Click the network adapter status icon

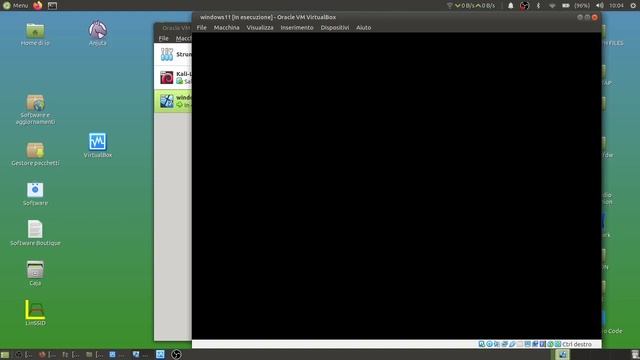click(504, 344)
